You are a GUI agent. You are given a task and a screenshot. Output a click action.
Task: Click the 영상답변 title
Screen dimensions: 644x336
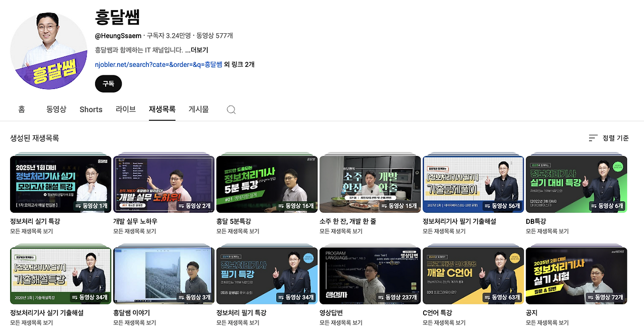tap(331, 313)
